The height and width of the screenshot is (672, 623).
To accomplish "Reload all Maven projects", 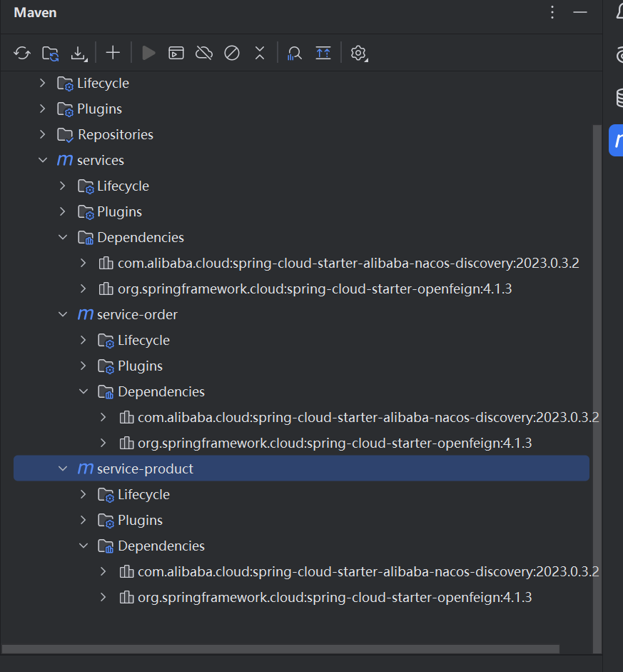I will 22,53.
